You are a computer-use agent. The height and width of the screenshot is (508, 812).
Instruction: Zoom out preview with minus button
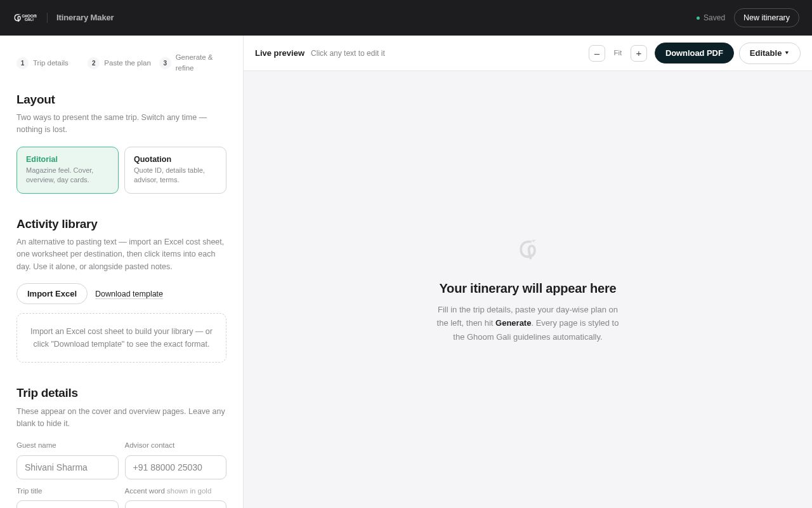(x=597, y=53)
